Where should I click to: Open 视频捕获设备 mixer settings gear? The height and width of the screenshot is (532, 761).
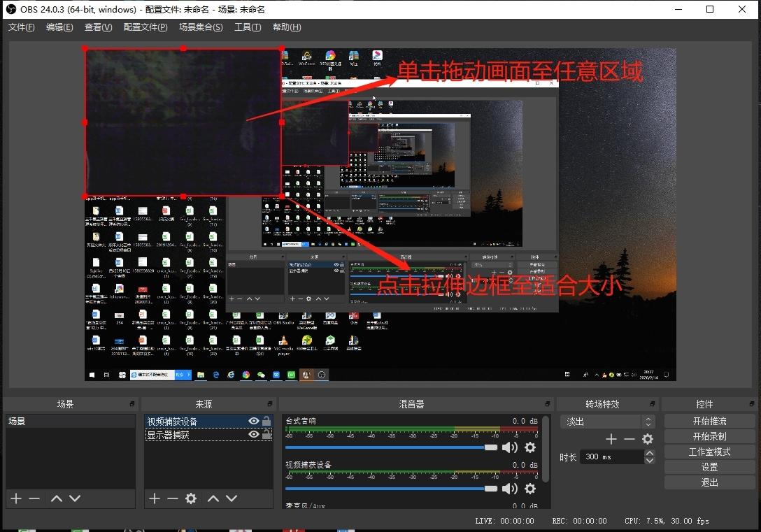530,489
